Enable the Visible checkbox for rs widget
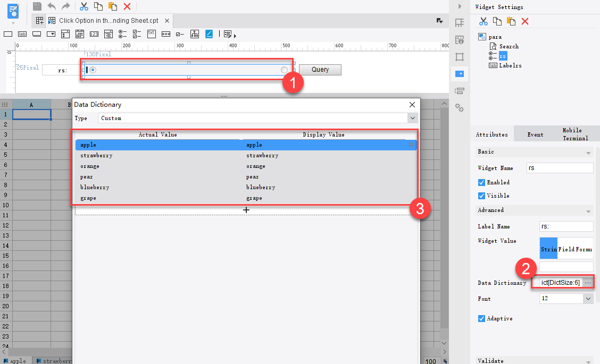Viewport: 600px width, 364px height. (x=481, y=196)
